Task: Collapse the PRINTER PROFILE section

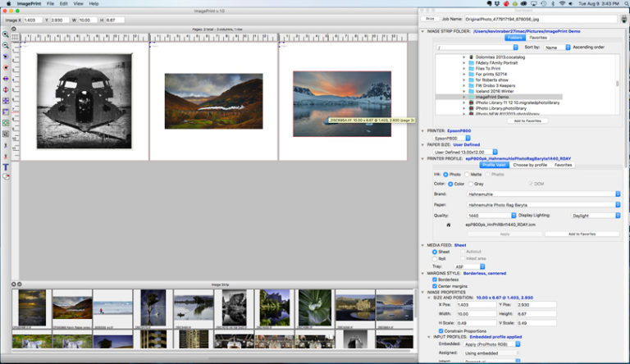Action: click(422, 159)
